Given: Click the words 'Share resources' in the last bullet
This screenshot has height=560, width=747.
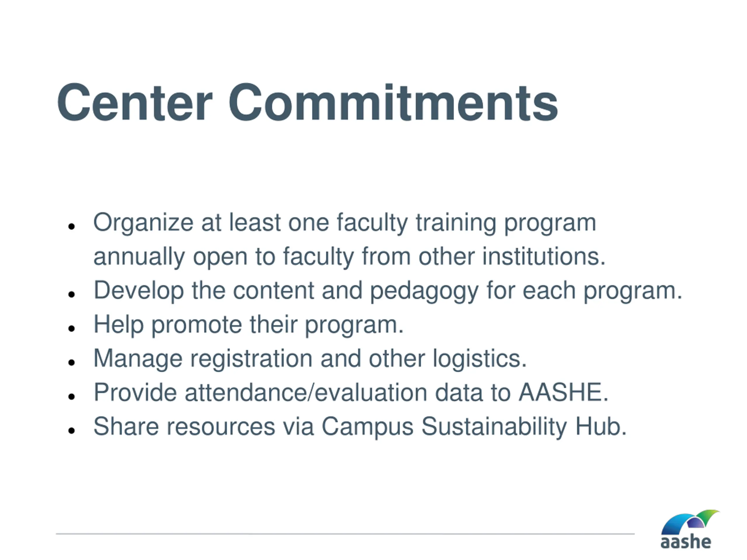Looking at the screenshot, I should [x=184, y=427].
